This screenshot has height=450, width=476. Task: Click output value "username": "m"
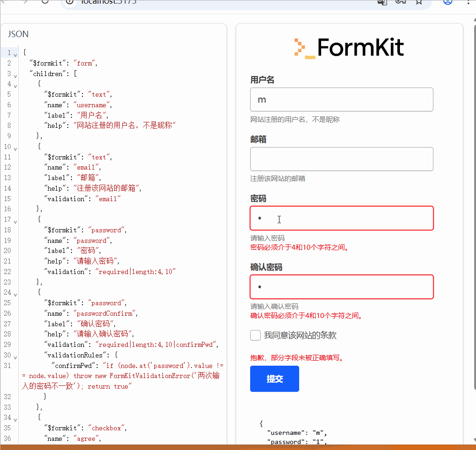pyautogui.click(x=297, y=433)
